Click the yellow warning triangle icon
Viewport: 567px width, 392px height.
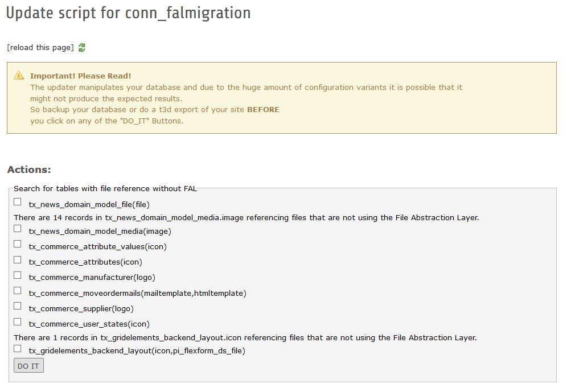coord(19,76)
